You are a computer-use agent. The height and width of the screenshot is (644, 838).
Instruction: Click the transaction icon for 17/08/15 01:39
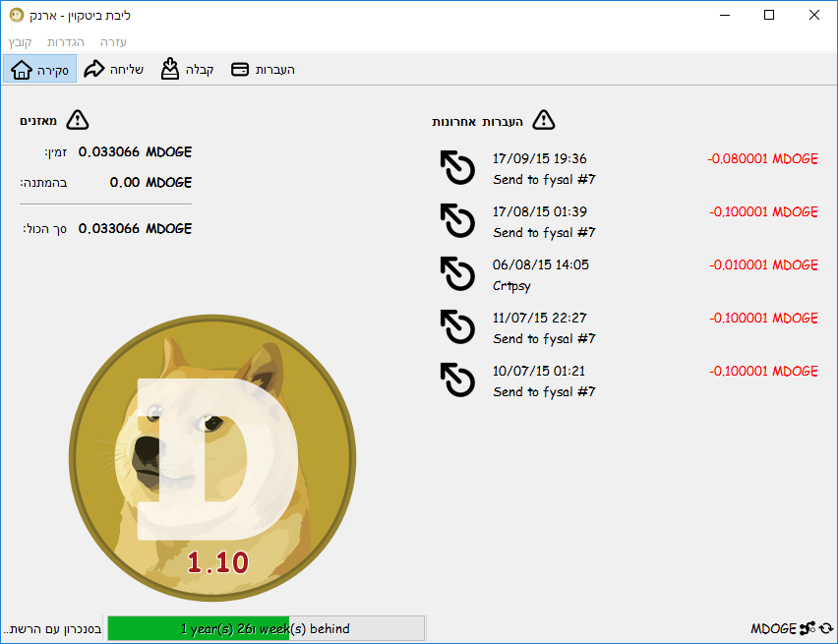tap(457, 220)
